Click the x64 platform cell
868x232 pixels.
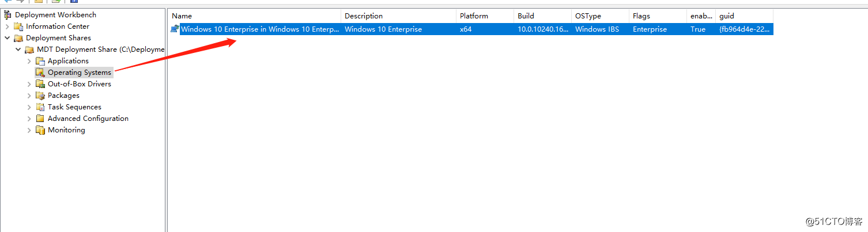[466, 29]
